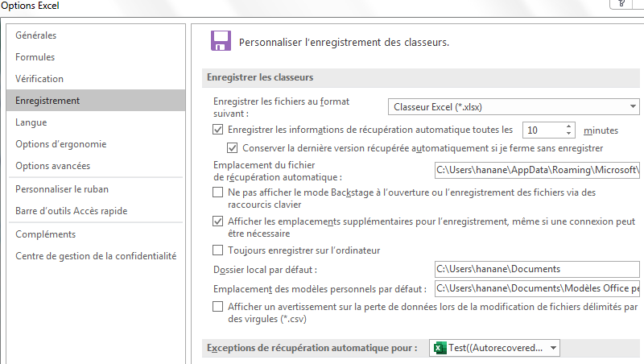644x364 pixels.
Task: Switch to the Formules category
Action: [35, 57]
